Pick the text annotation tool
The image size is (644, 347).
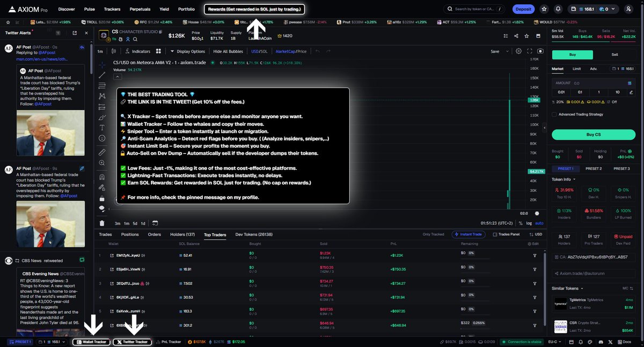[x=102, y=127]
